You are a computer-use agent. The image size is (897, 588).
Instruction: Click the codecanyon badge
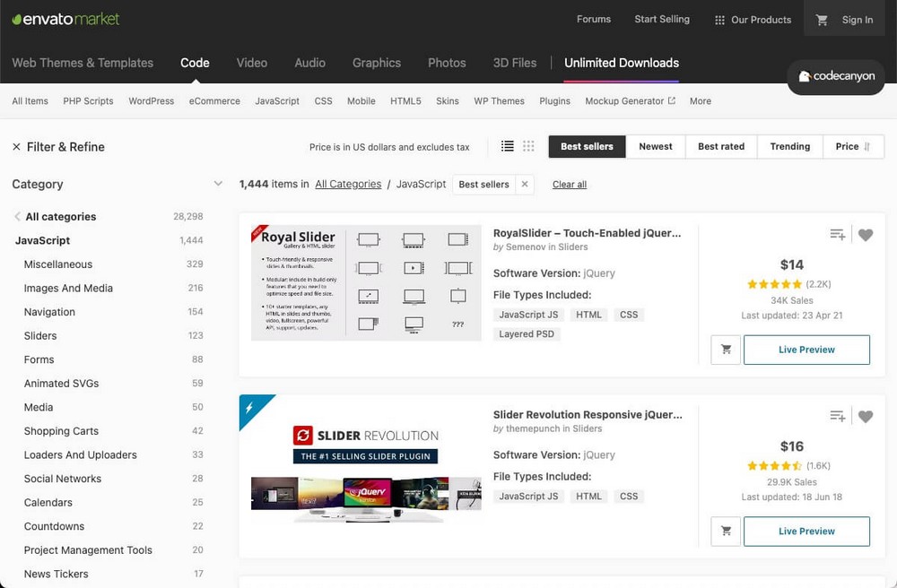pyautogui.click(x=835, y=77)
